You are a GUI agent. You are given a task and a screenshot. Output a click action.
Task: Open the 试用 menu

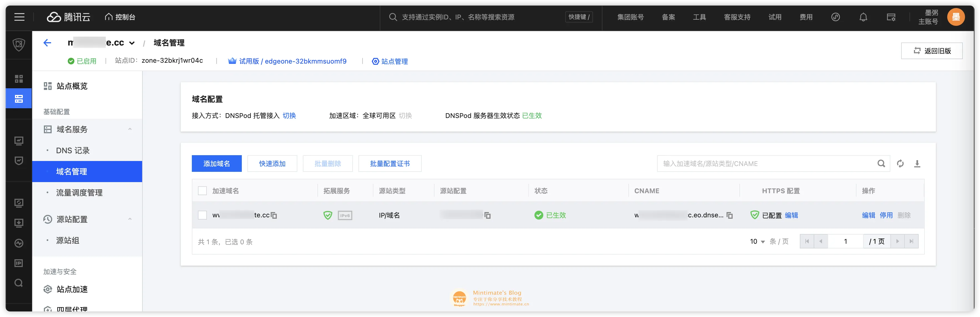(775, 17)
